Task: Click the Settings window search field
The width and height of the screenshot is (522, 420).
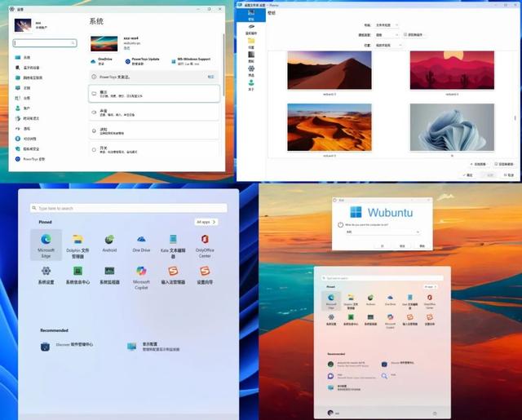Action: 45,43
